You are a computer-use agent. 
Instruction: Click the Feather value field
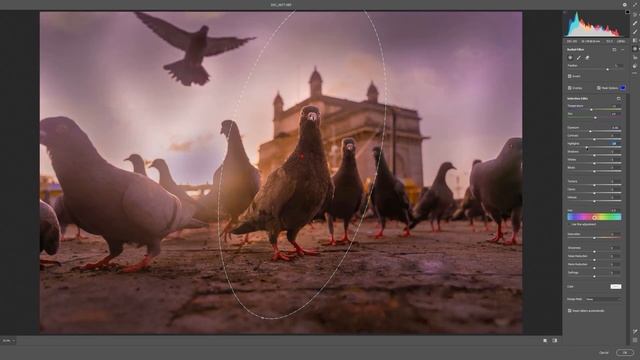coord(619,65)
